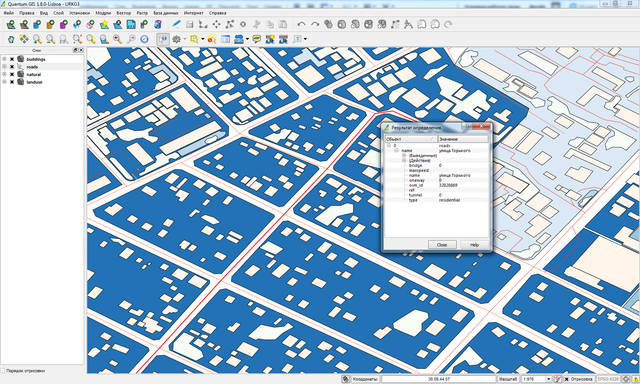Image resolution: width=640 pixels, height=384 pixels.
Task: Expand the roads layer in the legend
Action: (4, 67)
